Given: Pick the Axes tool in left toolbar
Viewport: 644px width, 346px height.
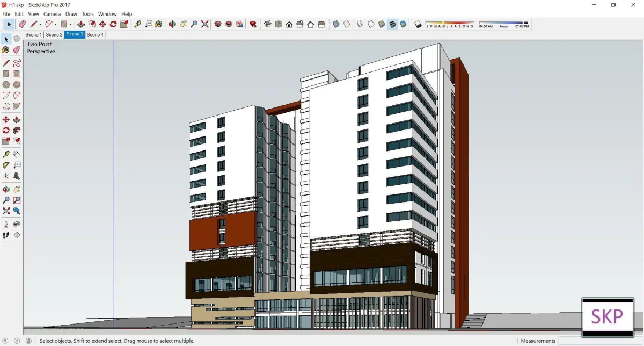Looking at the screenshot, I should tap(6, 176).
